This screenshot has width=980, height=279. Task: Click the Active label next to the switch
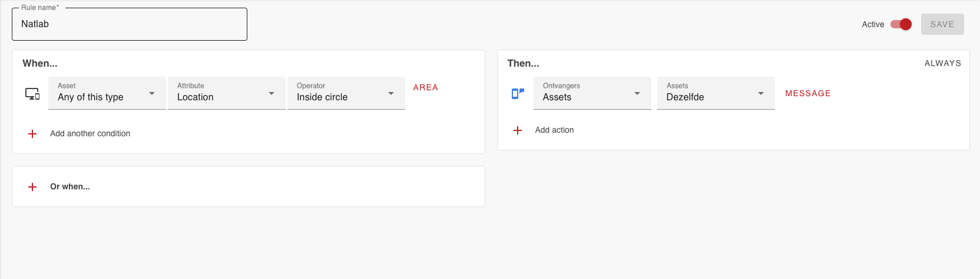(x=873, y=24)
